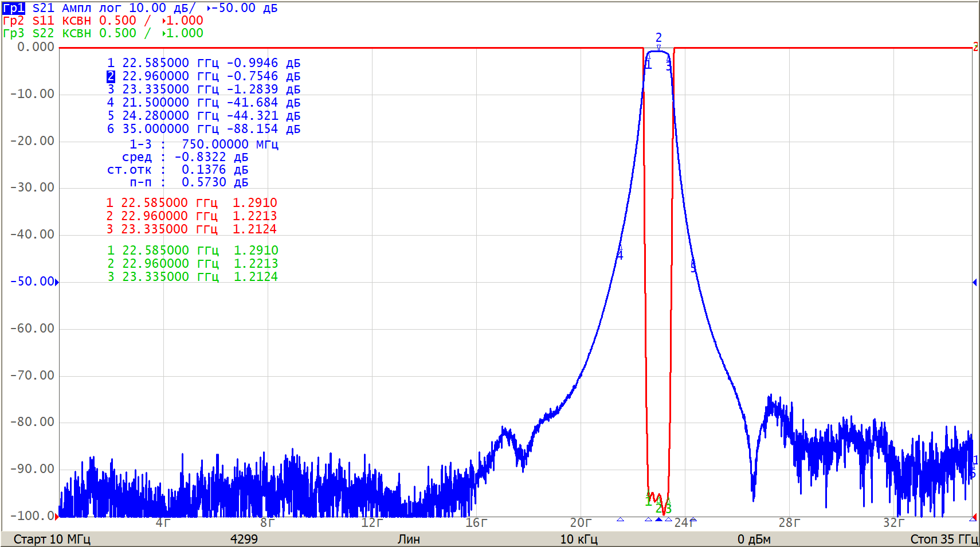Click active marker 2 triangle on S21 peak
The width and height of the screenshot is (980, 547).
(658, 48)
